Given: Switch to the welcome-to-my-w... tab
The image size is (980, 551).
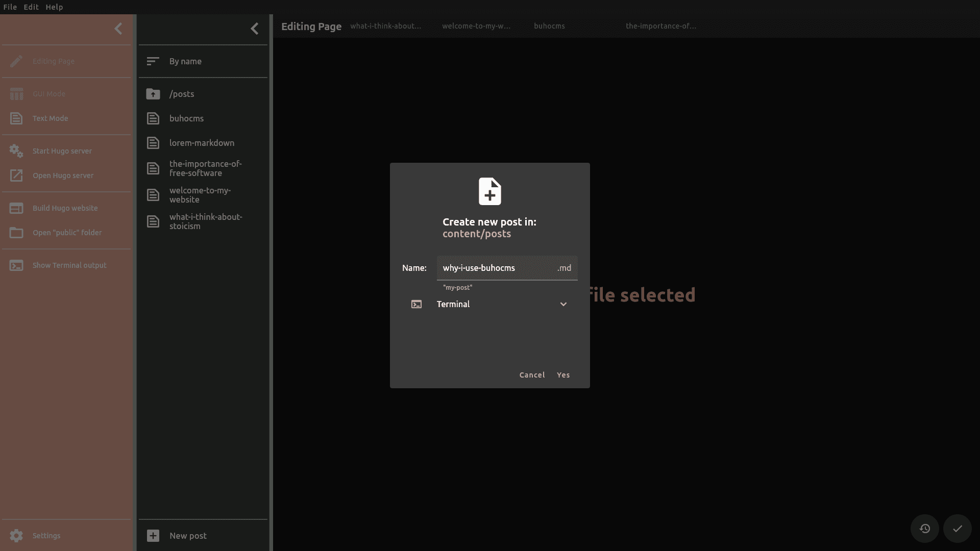Looking at the screenshot, I should point(476,26).
